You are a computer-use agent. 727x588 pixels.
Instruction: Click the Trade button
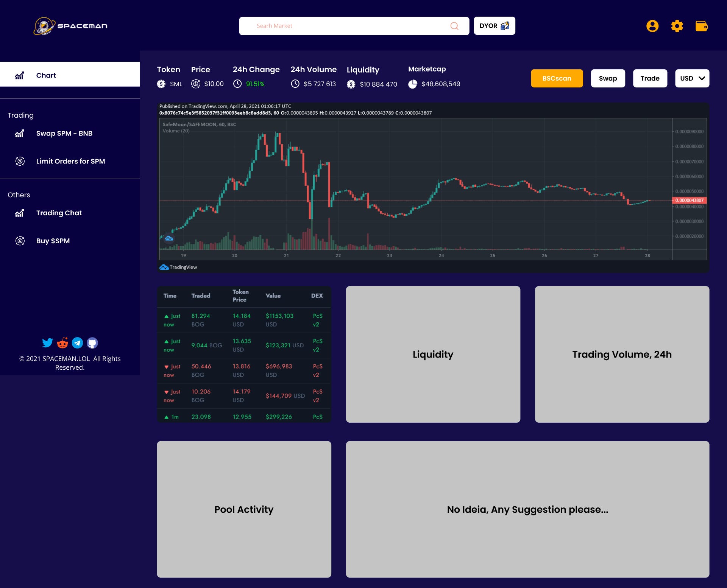[x=650, y=78]
